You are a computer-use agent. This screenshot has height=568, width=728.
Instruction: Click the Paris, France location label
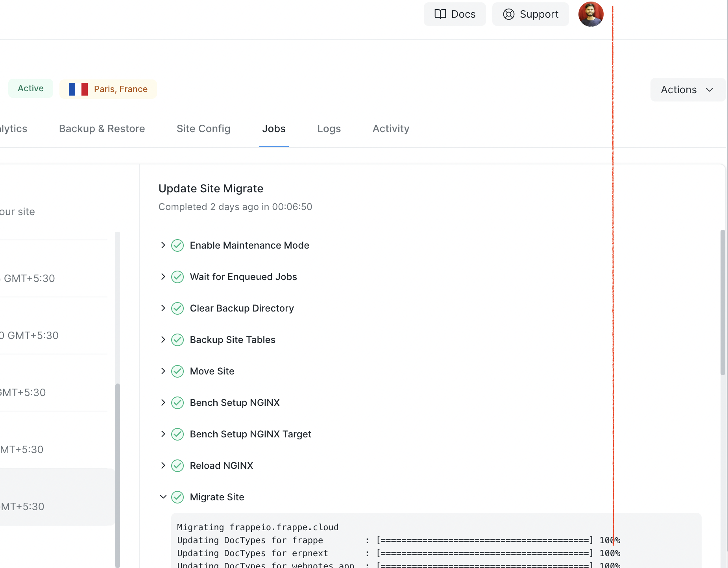point(121,89)
